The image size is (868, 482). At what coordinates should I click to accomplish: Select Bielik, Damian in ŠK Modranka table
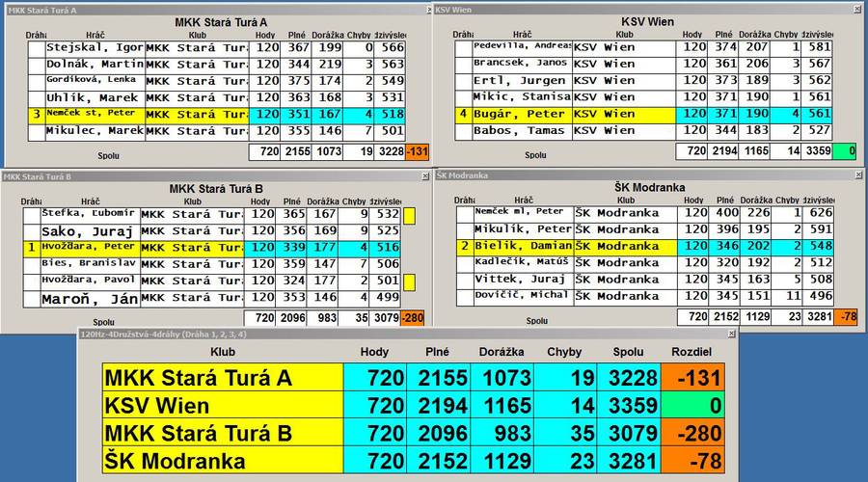pyautogui.click(x=524, y=247)
